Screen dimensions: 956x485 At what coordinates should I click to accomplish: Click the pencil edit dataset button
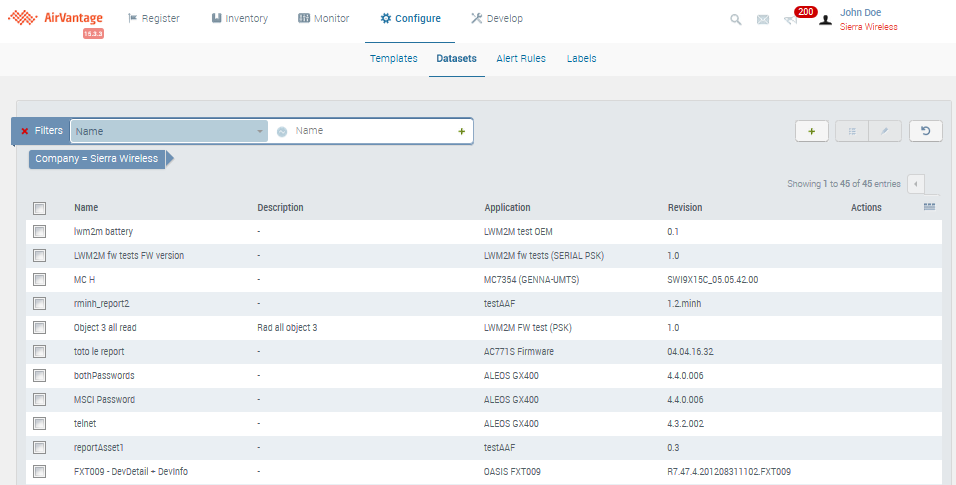point(885,131)
